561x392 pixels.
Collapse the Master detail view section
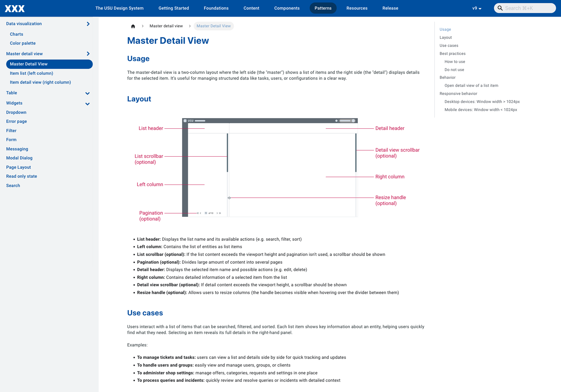click(88, 54)
